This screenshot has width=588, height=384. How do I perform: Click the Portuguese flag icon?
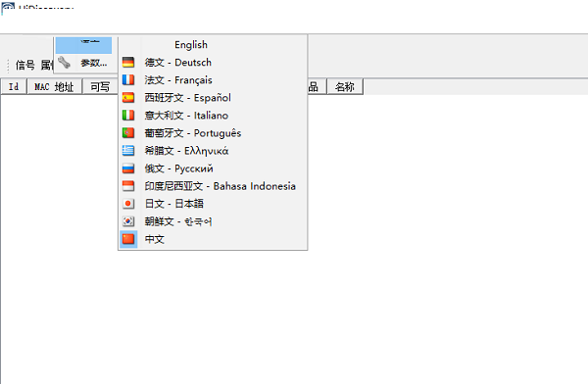click(128, 133)
